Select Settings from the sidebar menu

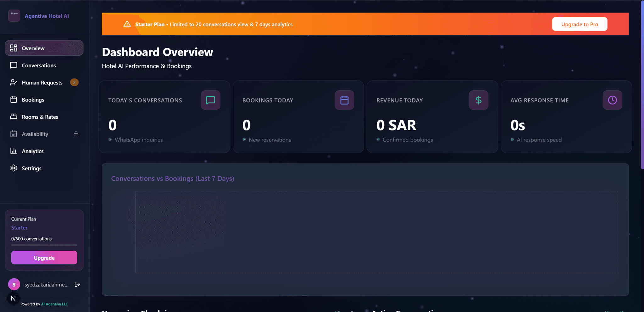point(31,168)
